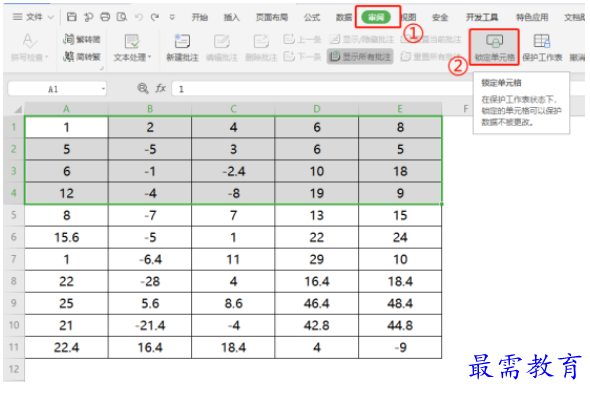Image resolution: width=590 pixels, height=398 pixels.
Task: Select column E header
Action: pos(400,109)
